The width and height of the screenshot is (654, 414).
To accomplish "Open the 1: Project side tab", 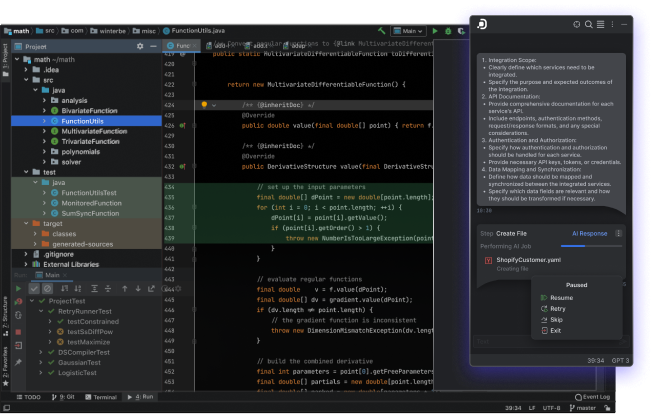I will [x=5, y=60].
